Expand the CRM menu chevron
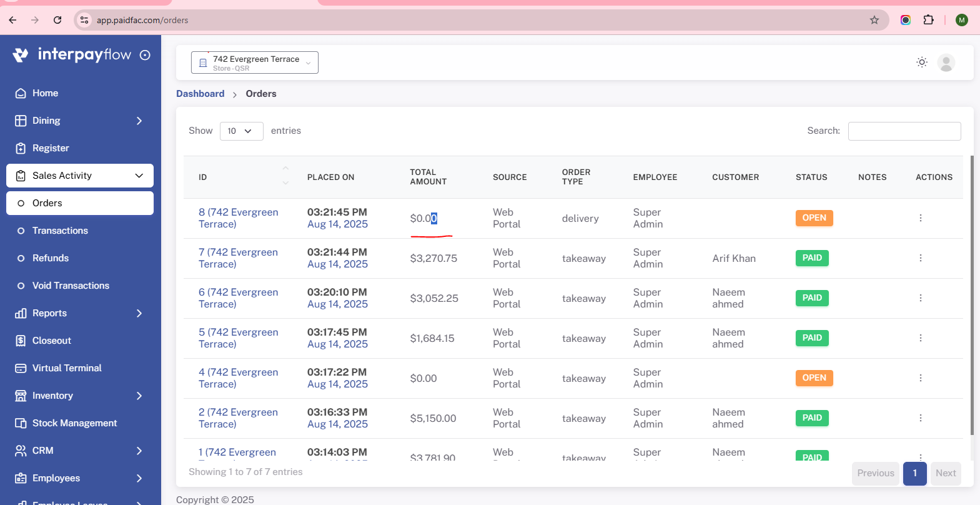The image size is (980, 505). 139,451
